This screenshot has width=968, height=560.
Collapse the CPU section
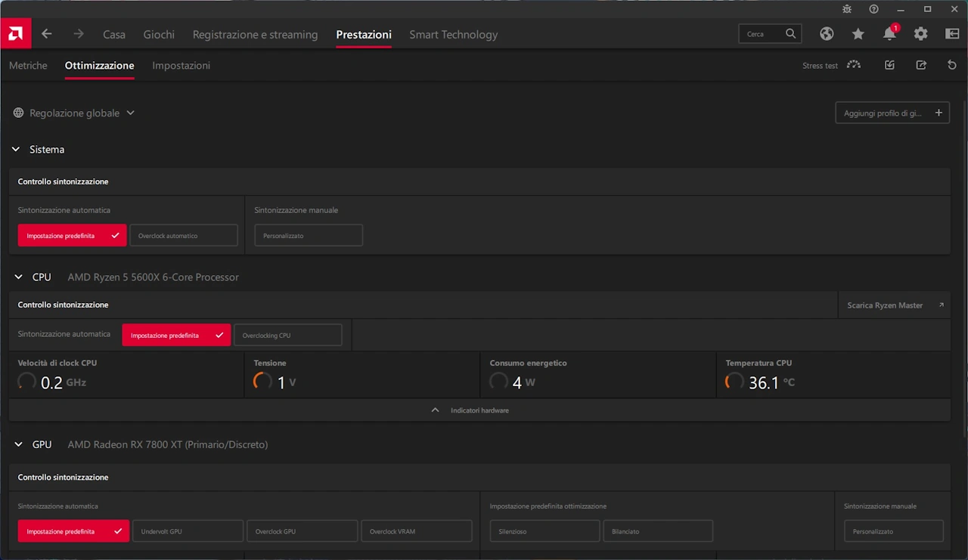(x=18, y=277)
